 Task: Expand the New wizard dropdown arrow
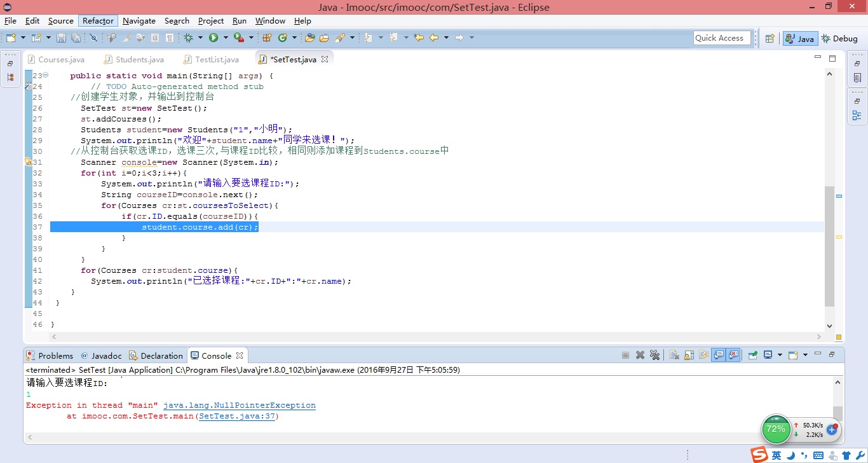point(22,37)
